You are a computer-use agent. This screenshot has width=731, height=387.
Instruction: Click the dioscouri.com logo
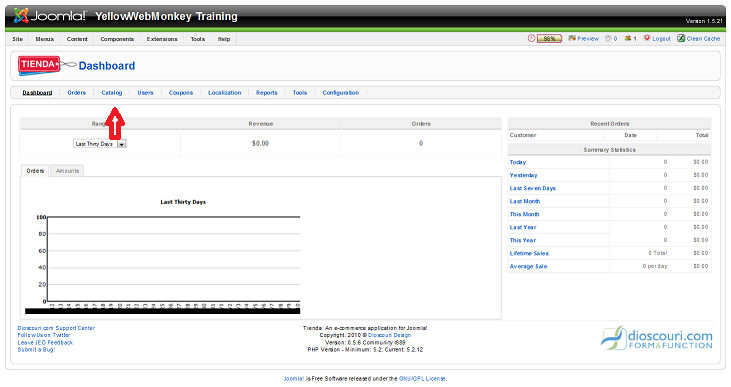pyautogui.click(x=657, y=338)
